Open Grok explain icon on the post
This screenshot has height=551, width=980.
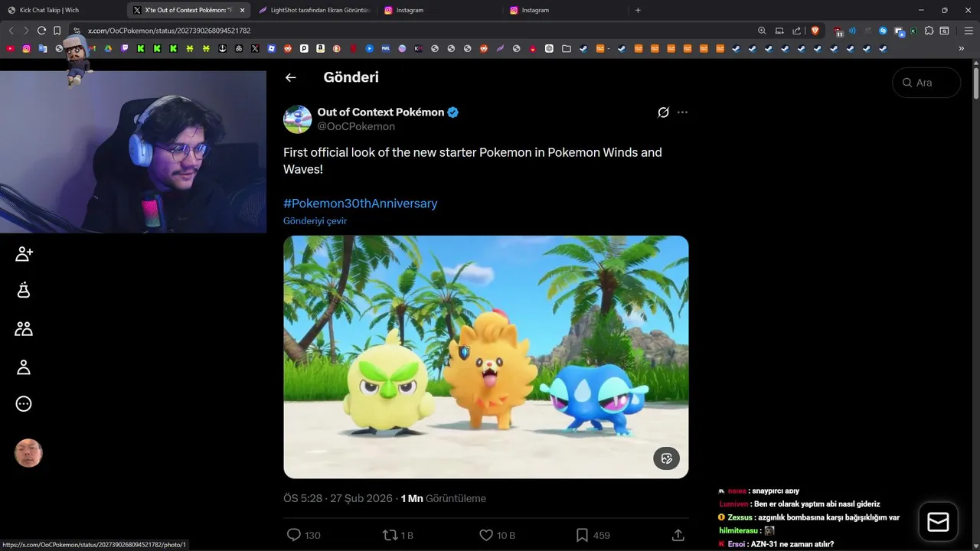[663, 112]
